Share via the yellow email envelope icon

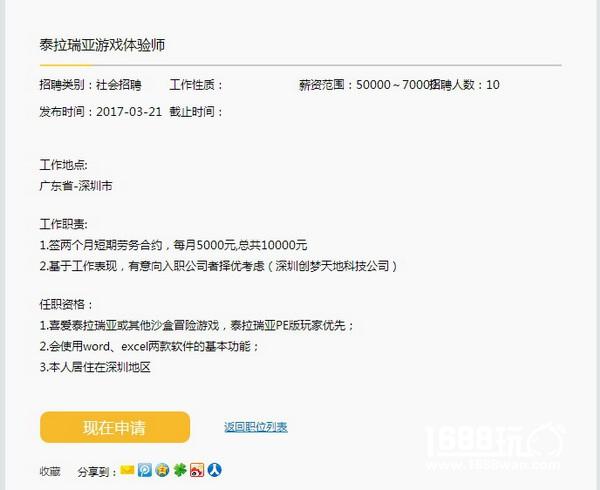[127, 470]
